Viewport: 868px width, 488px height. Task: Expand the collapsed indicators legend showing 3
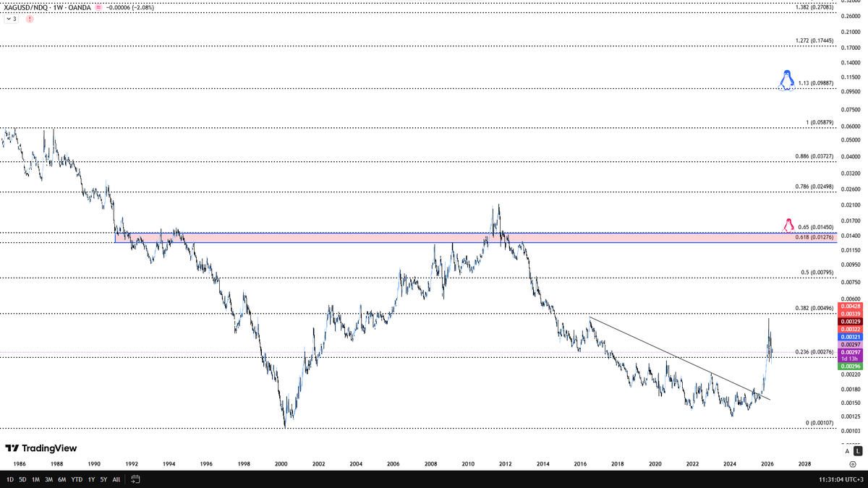tap(11, 19)
